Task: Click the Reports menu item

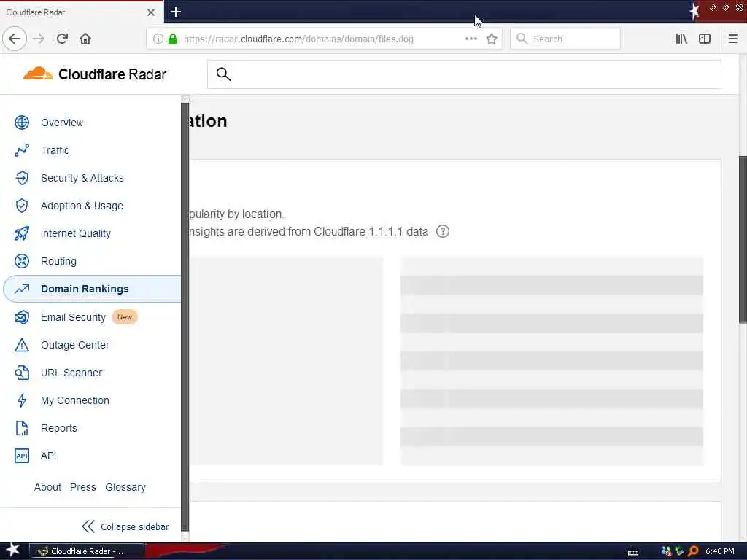Action: tap(58, 428)
